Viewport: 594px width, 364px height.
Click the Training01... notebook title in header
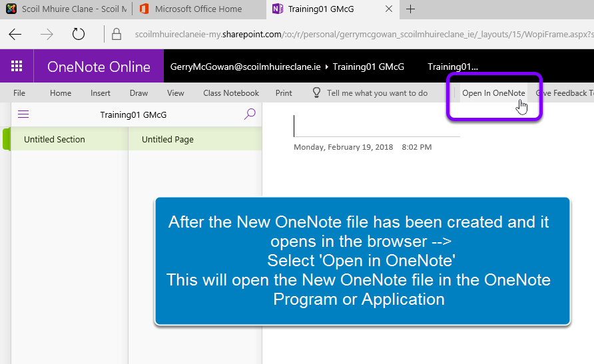(453, 67)
